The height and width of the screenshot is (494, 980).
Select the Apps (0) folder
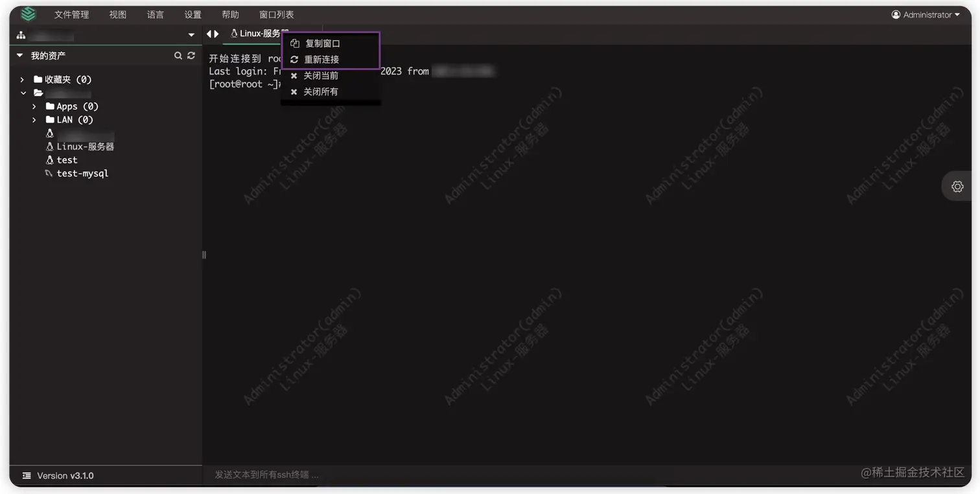[x=72, y=106]
